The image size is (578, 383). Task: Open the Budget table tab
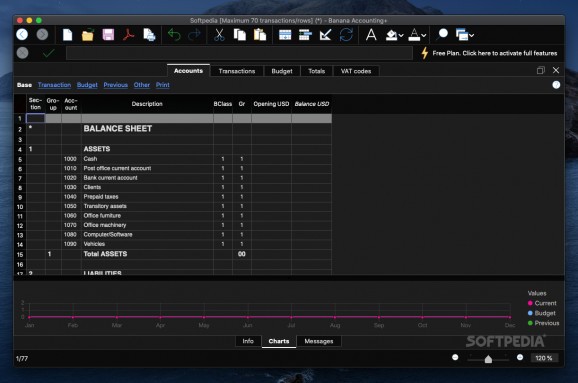point(282,71)
